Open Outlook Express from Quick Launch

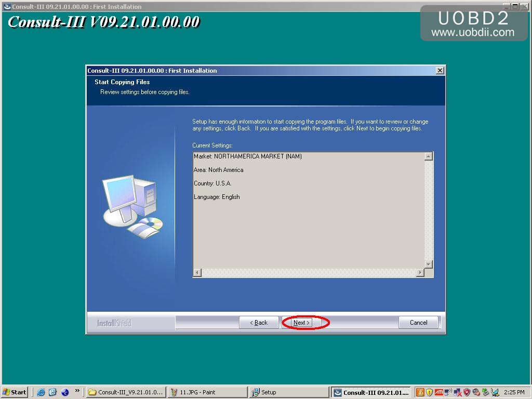pyautogui.click(x=52, y=392)
